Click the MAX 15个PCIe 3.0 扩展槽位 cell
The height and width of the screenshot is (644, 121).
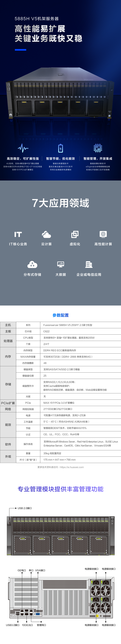80,403
